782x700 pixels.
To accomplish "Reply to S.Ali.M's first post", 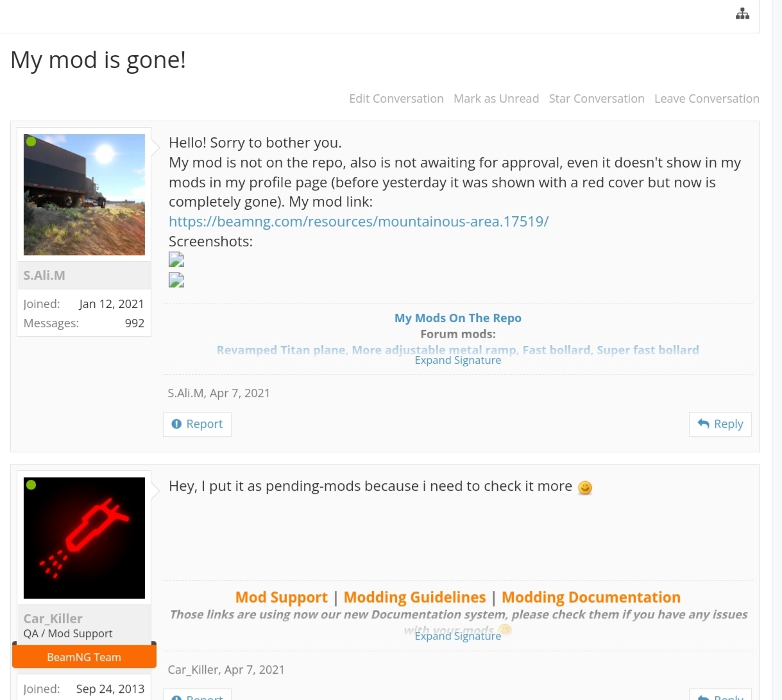I will [720, 424].
